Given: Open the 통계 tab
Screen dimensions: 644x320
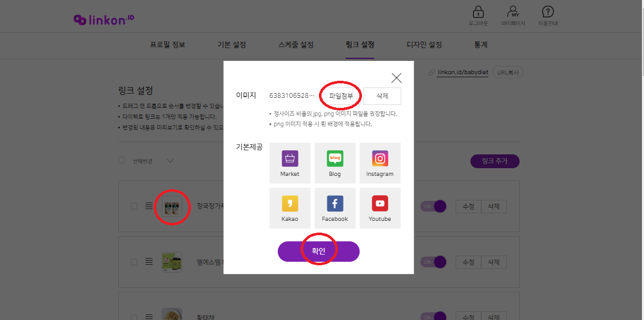Looking at the screenshot, I should (x=481, y=45).
